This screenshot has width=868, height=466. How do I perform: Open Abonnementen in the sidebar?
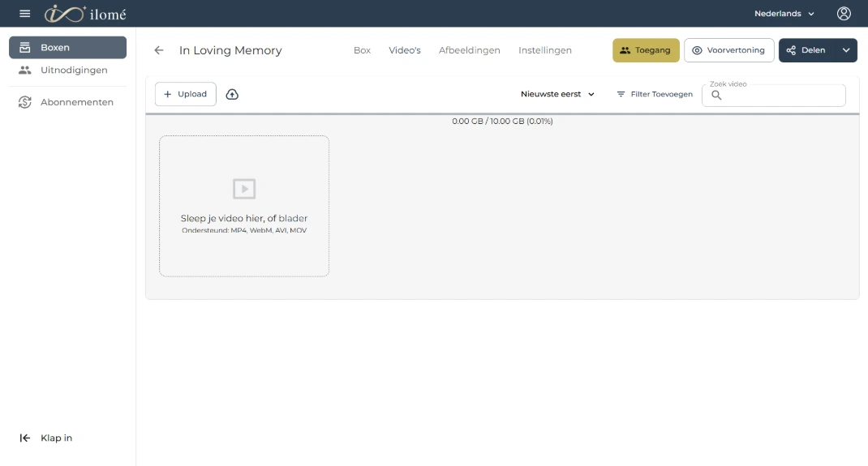coord(67,102)
